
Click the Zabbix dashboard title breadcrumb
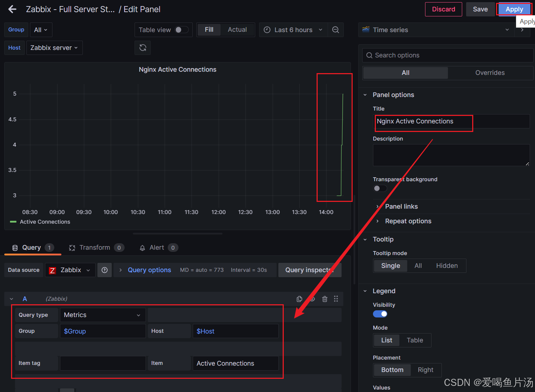click(x=70, y=9)
